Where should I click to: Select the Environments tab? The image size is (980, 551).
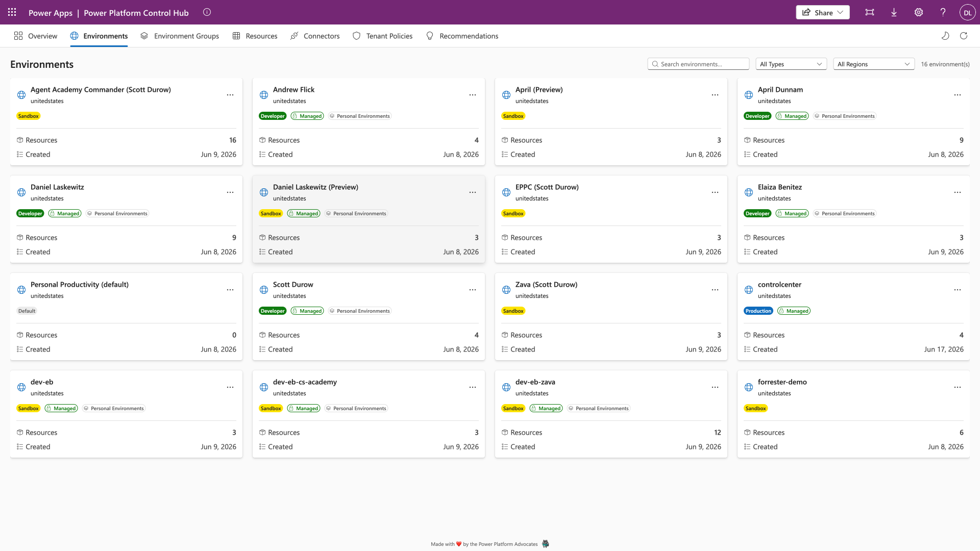coord(99,36)
